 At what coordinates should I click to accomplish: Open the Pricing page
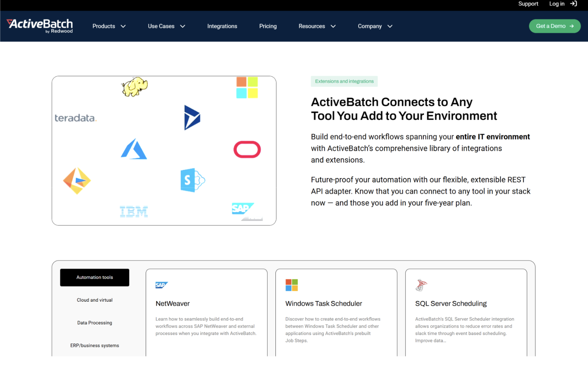(268, 26)
